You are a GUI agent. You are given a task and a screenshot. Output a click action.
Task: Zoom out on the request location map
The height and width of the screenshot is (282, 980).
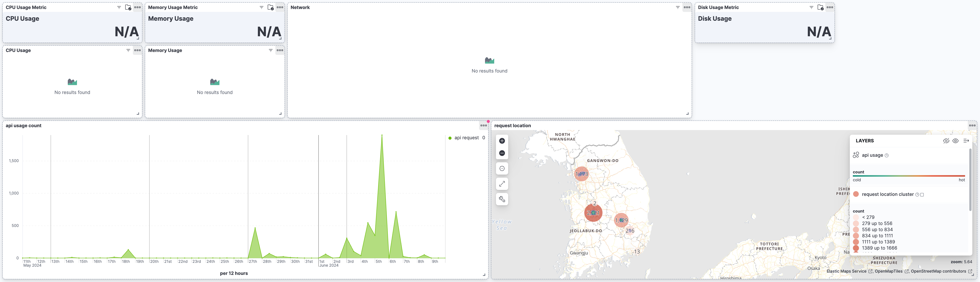point(502,153)
